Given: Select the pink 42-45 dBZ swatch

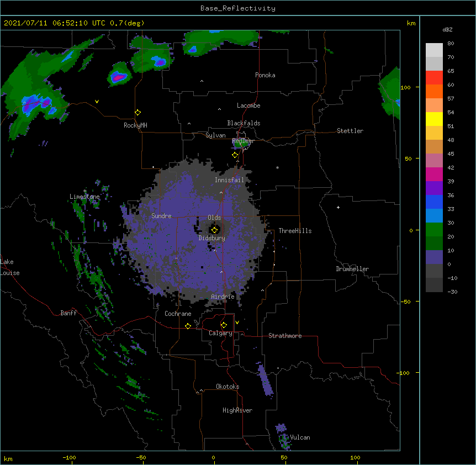Looking at the screenshot, I should point(434,160).
